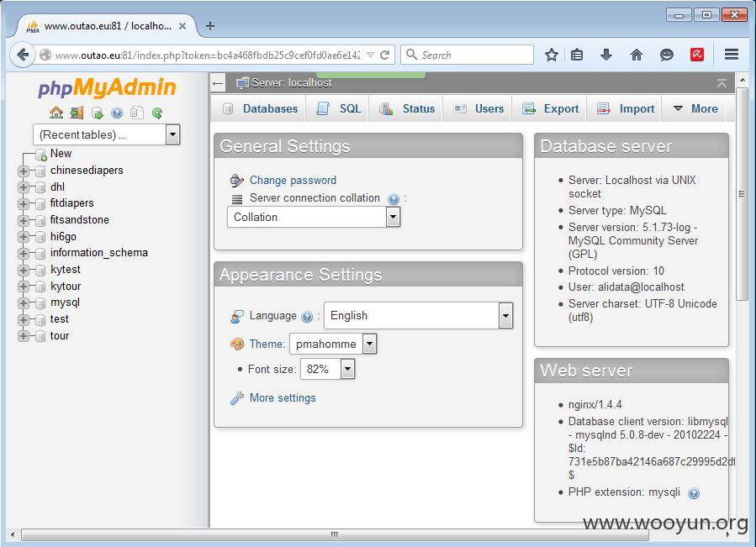Close the www.outao.eu:81 browser tab

(182, 26)
